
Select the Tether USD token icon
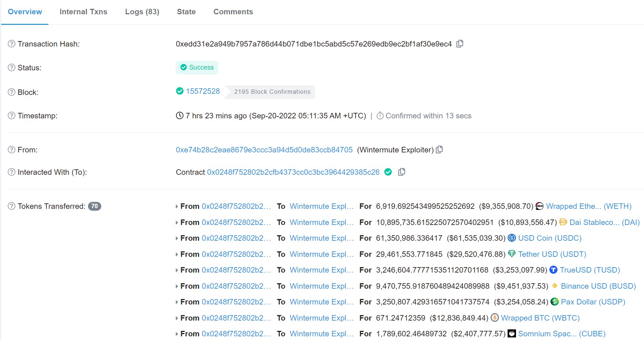coord(512,254)
